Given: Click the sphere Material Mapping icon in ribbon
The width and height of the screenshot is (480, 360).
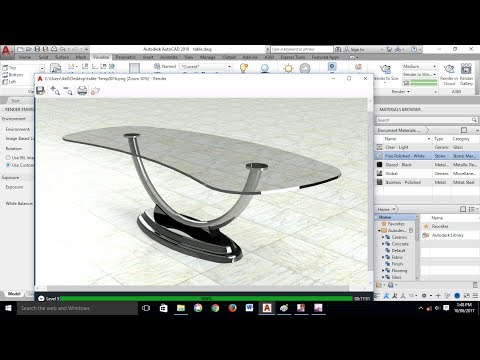Looking at the screenshot, I should (x=265, y=68).
